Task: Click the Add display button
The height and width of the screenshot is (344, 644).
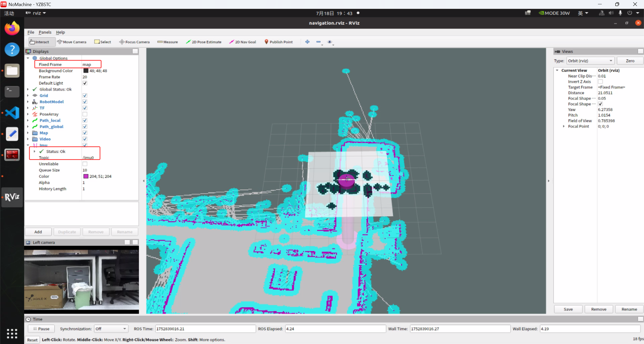Action: click(x=38, y=232)
